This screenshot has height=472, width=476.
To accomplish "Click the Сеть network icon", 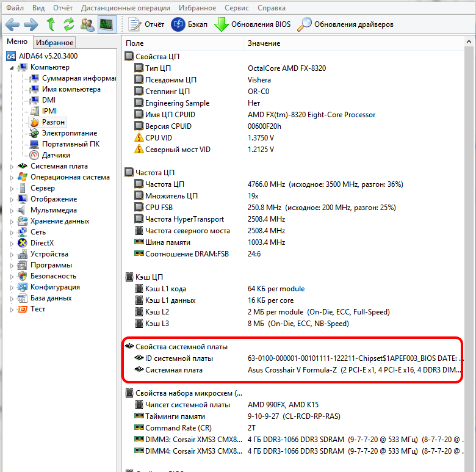I will tap(23, 232).
